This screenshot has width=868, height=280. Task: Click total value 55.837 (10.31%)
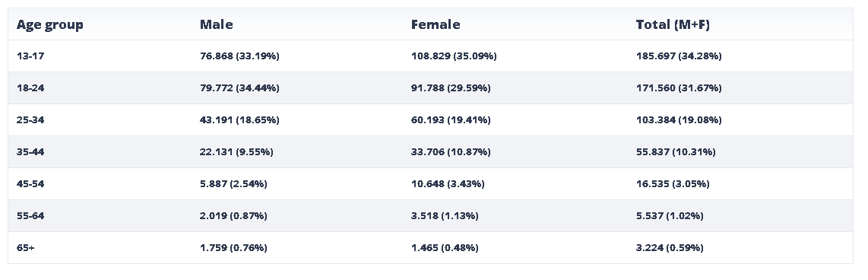(676, 152)
